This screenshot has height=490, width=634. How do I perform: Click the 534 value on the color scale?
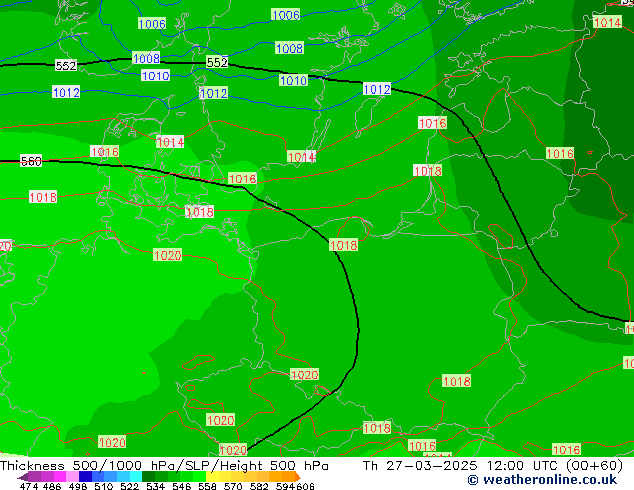pos(155,486)
